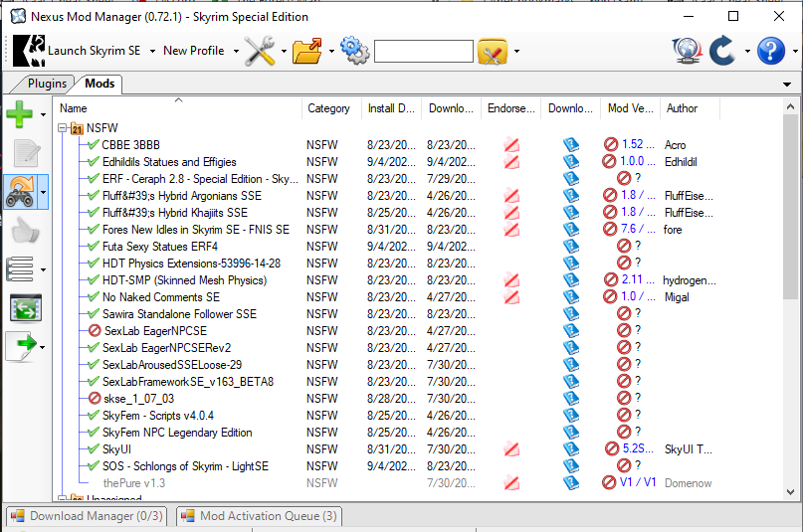This screenshot has width=803, height=532.
Task: Toggle the SOS - Schlongs of Skyrim checkmark
Action: click(x=94, y=466)
